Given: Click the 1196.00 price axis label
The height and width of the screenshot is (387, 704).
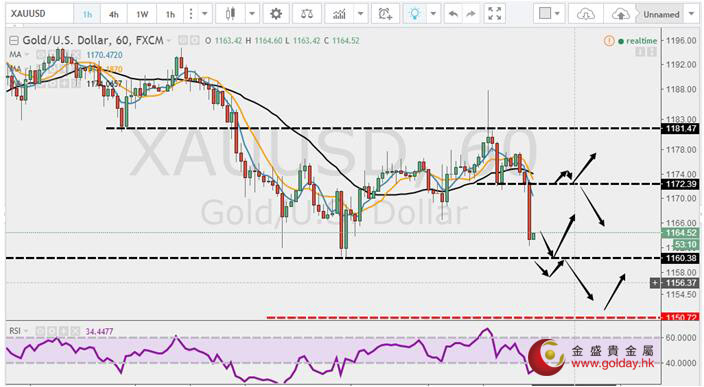Looking at the screenshot, I should click(681, 40).
